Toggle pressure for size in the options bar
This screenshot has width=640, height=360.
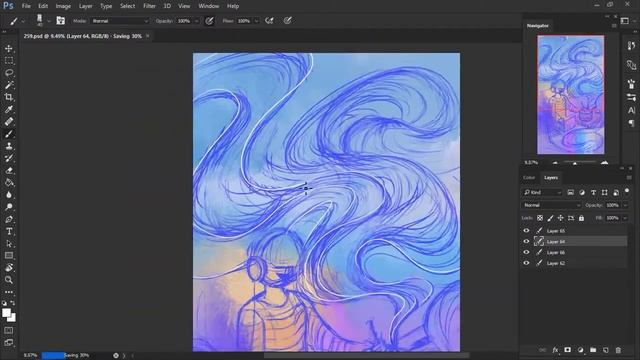point(288,20)
